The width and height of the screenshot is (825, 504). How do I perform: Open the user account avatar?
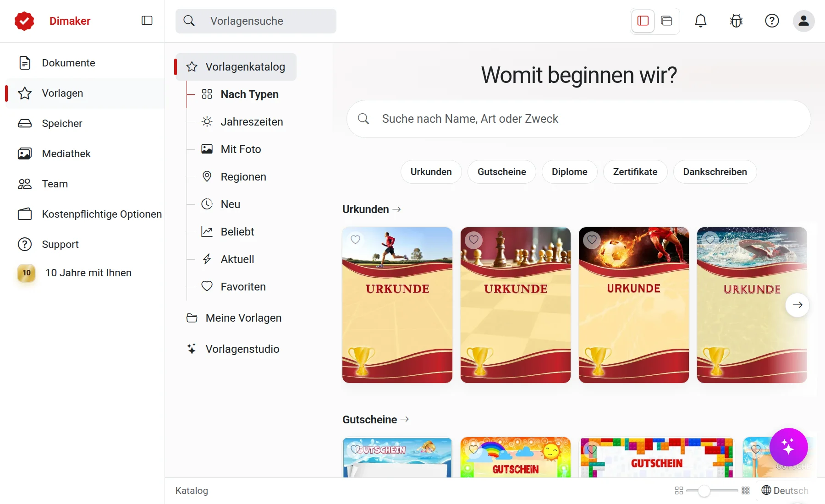[803, 21]
